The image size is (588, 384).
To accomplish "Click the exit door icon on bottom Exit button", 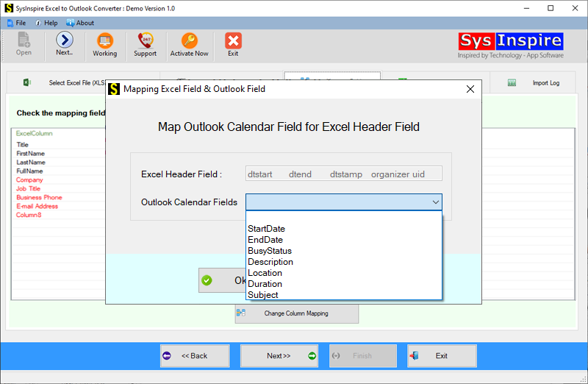I will click(415, 355).
